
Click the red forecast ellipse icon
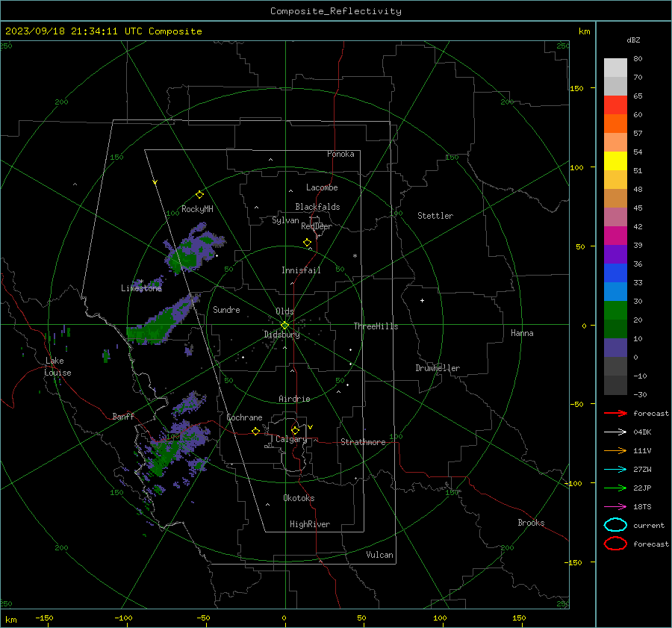pos(615,544)
